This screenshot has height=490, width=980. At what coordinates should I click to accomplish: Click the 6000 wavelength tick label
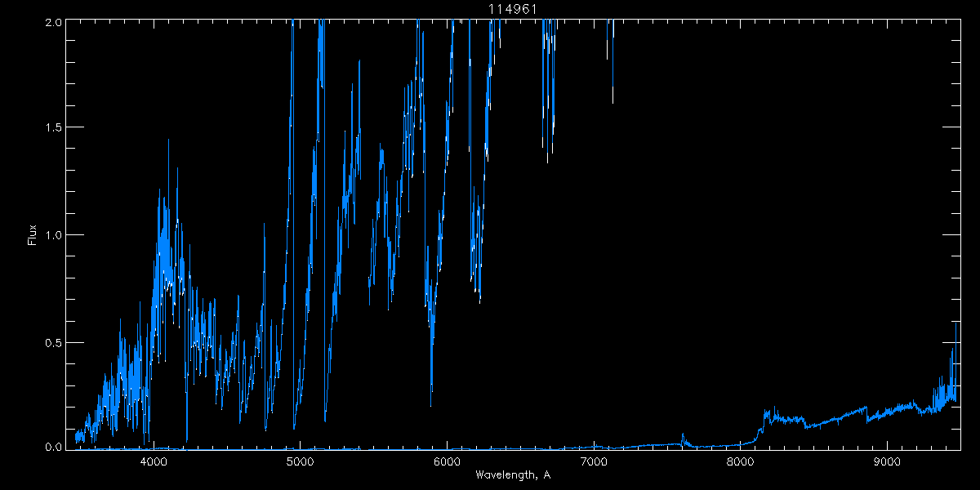(447, 462)
